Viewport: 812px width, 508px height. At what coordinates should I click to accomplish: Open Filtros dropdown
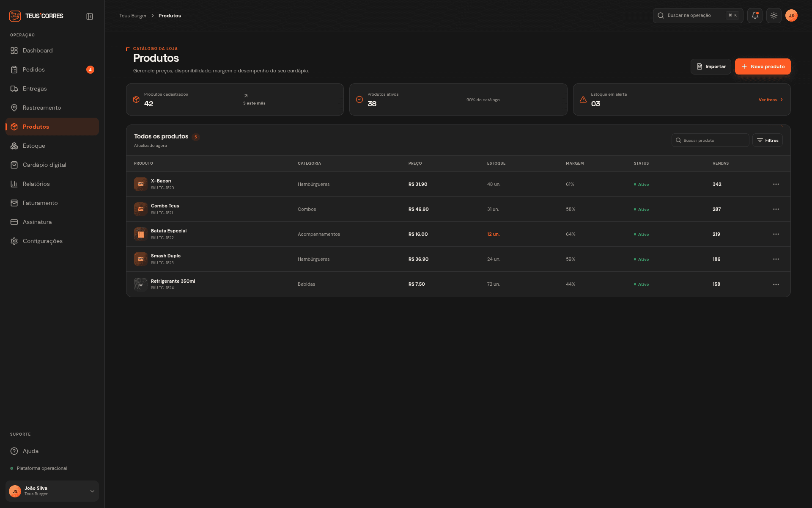[x=767, y=140]
